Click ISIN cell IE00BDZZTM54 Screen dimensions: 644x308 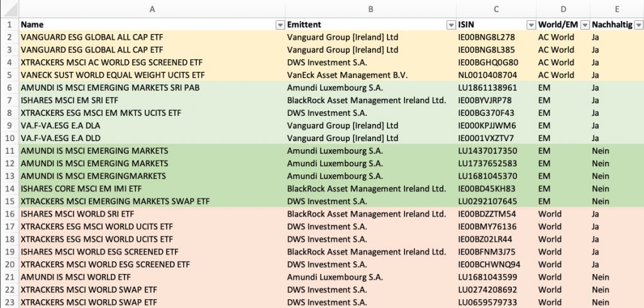tap(496, 214)
